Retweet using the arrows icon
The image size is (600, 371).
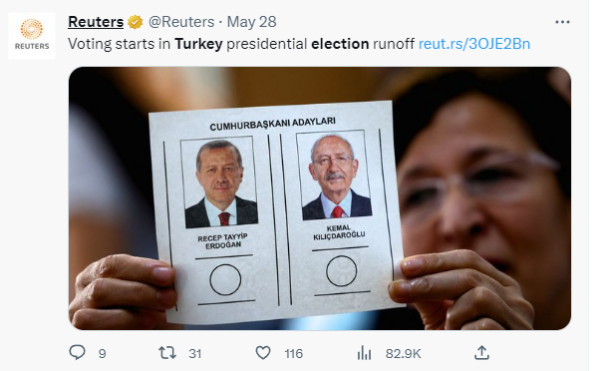coord(167,353)
